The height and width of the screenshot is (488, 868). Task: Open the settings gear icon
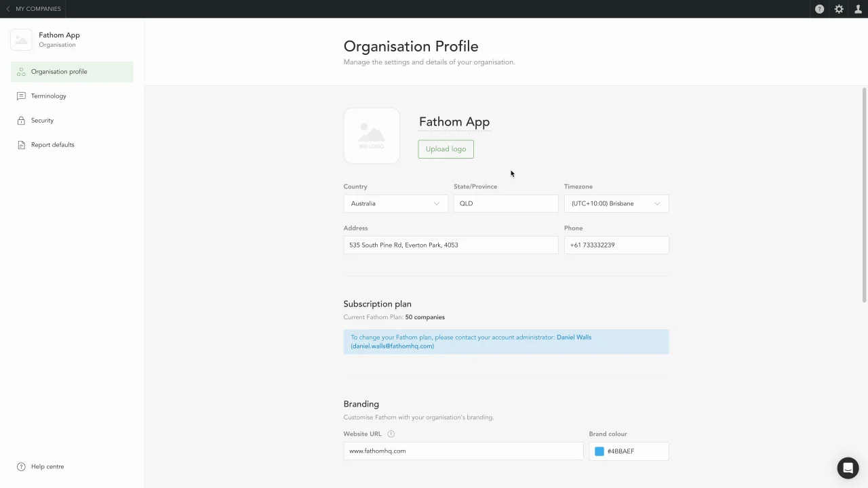(839, 9)
